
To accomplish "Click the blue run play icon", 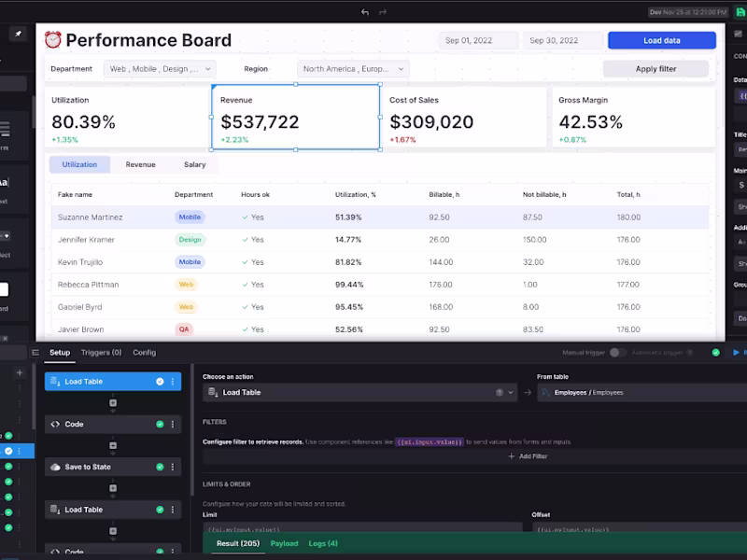I will pyautogui.click(x=736, y=353).
